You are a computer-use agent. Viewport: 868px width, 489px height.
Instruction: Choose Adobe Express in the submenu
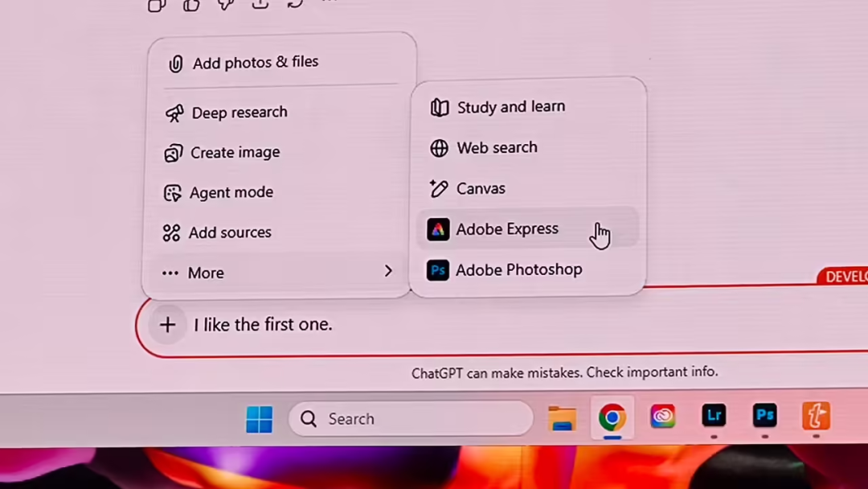[527, 228]
